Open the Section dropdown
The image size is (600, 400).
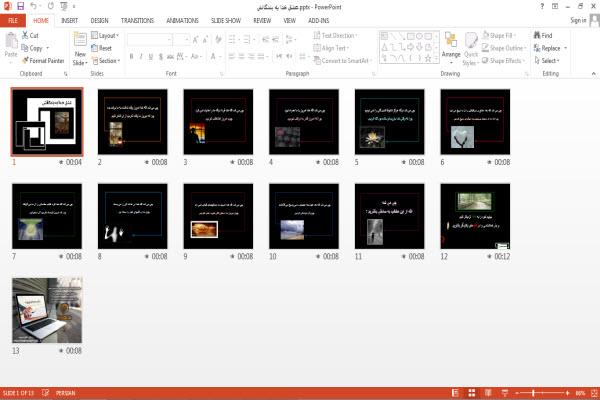(106, 60)
